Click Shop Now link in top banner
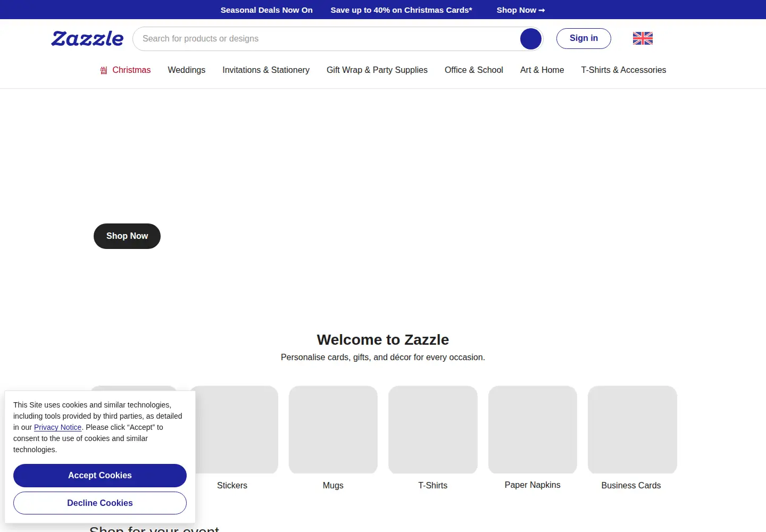 click(x=521, y=10)
